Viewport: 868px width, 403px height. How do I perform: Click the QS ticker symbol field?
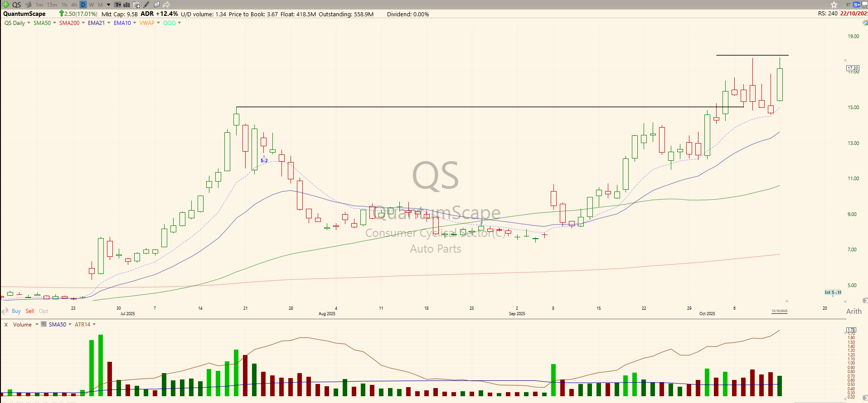coord(16,5)
